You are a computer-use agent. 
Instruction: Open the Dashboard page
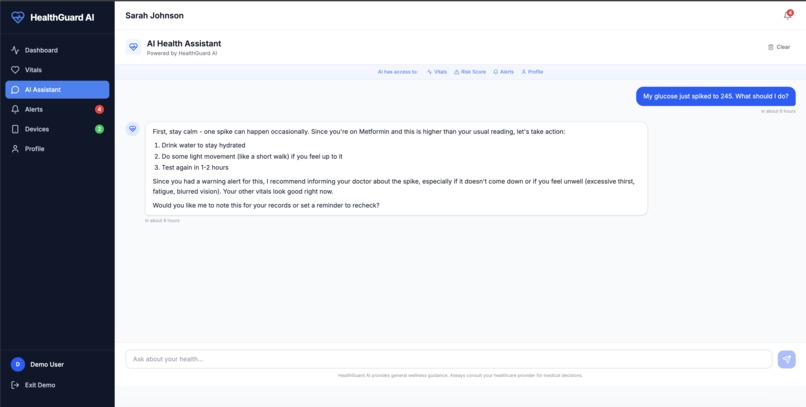[x=57, y=50]
